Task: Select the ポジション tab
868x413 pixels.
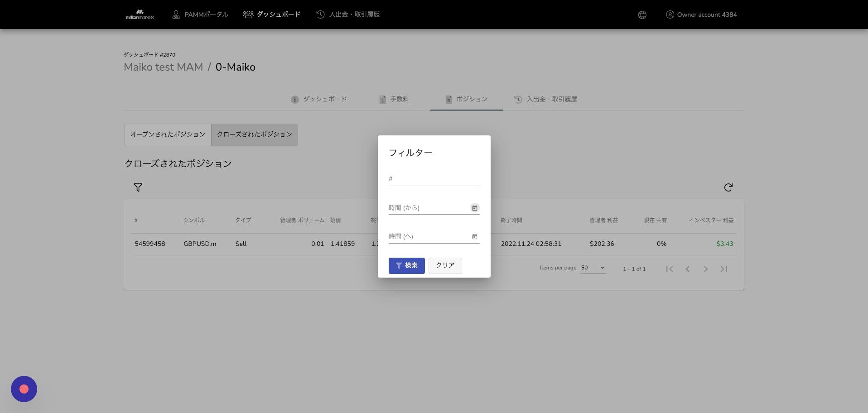Action: [466, 99]
